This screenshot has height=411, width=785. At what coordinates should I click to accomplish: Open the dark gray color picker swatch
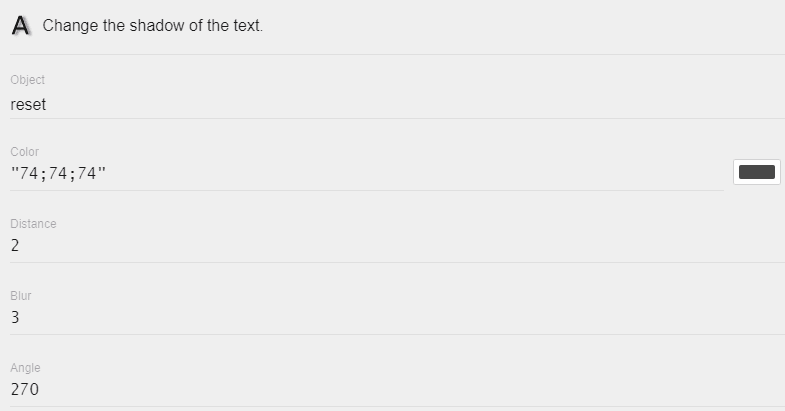tap(756, 172)
